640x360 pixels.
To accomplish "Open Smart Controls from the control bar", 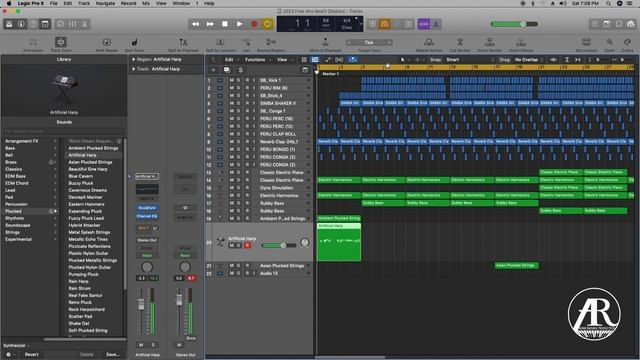I will (60, 24).
